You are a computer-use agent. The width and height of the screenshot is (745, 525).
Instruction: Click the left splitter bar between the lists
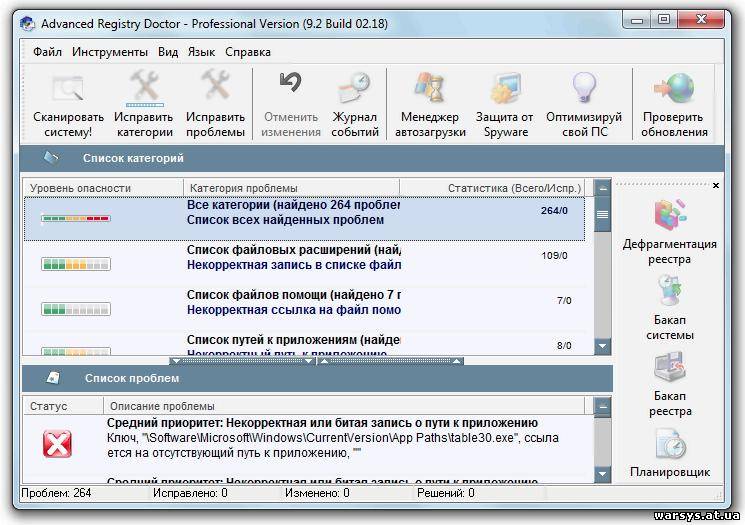click(x=243, y=361)
